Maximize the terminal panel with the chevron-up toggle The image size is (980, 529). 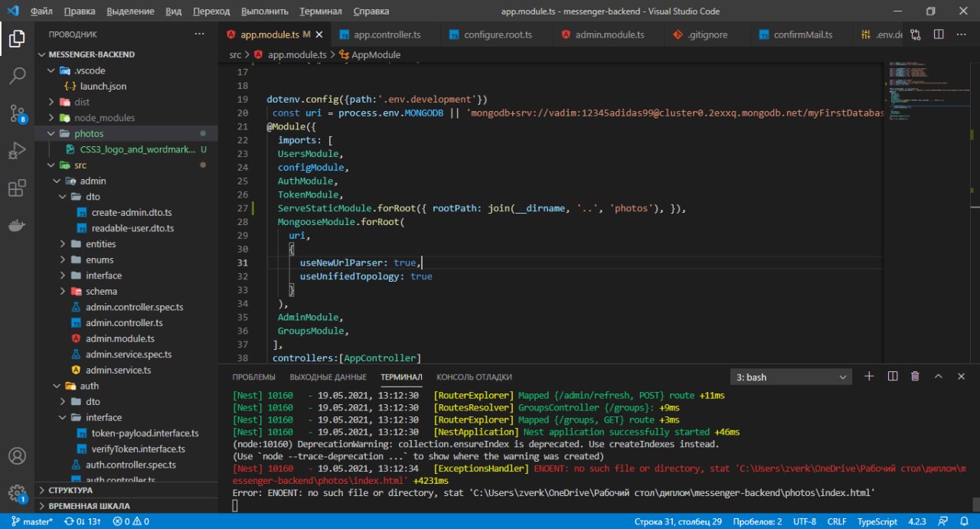tap(938, 377)
